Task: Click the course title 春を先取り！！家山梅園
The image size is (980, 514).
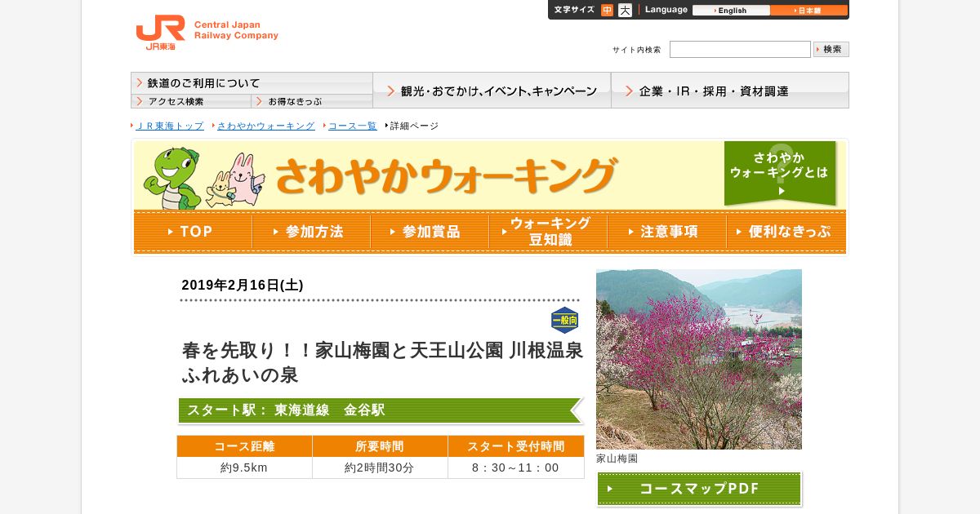Action: click(382, 362)
